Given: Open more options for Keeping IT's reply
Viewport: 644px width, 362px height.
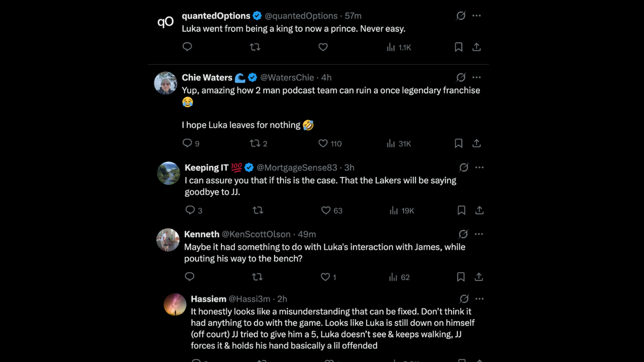Looking at the screenshot, I should click(479, 167).
